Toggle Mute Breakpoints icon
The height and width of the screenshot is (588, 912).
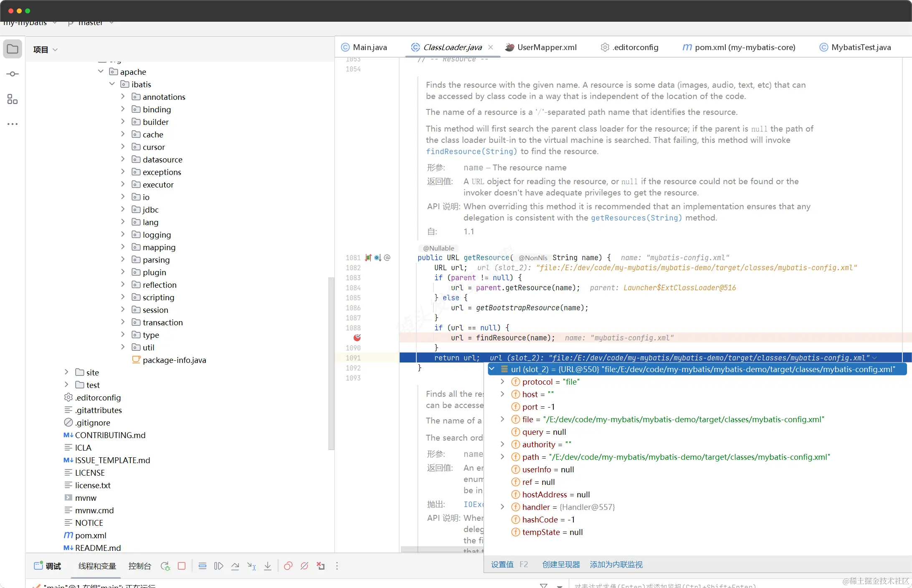pyautogui.click(x=304, y=566)
